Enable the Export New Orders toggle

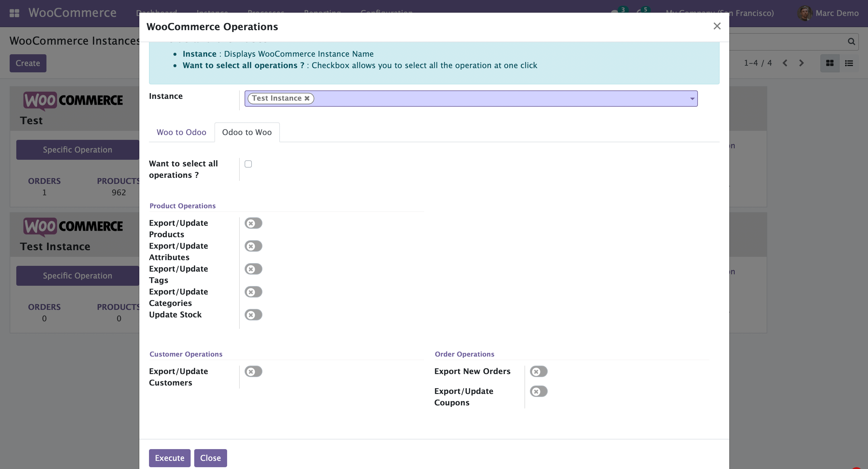click(538, 371)
